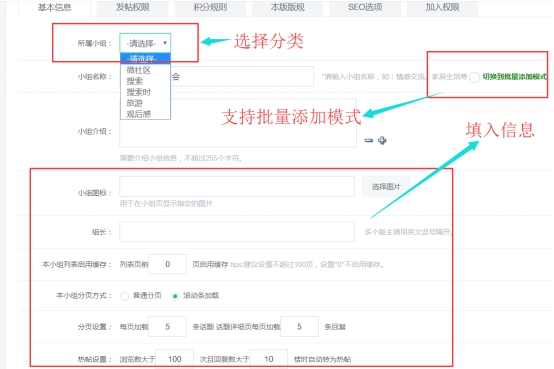Click the 选择图片 button
The image size is (554, 369).
[386, 187]
